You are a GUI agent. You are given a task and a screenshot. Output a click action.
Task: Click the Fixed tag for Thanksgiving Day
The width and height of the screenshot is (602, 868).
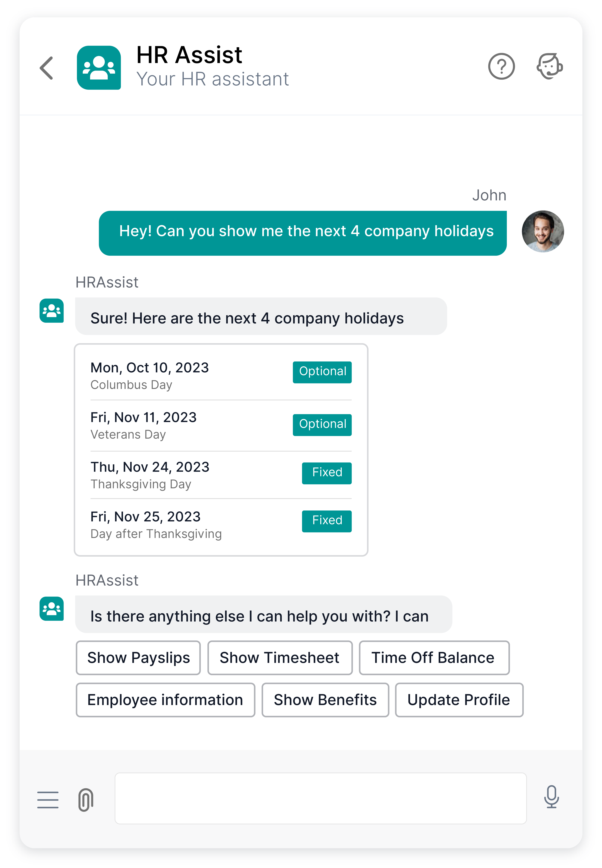pyautogui.click(x=327, y=473)
